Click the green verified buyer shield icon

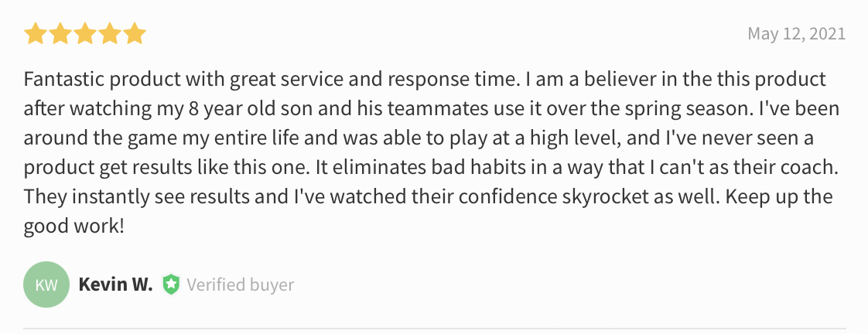171,285
